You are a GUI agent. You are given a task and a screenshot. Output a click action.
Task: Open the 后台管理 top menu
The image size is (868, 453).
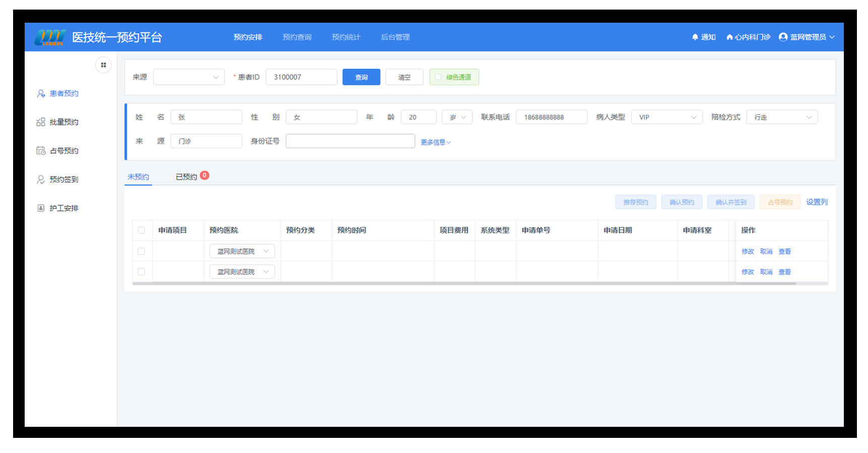pyautogui.click(x=395, y=37)
